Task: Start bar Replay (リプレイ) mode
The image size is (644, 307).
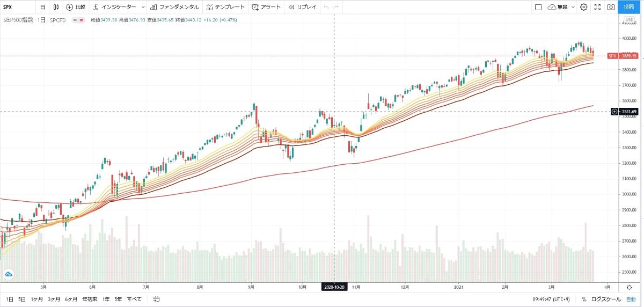Action: pyautogui.click(x=302, y=8)
